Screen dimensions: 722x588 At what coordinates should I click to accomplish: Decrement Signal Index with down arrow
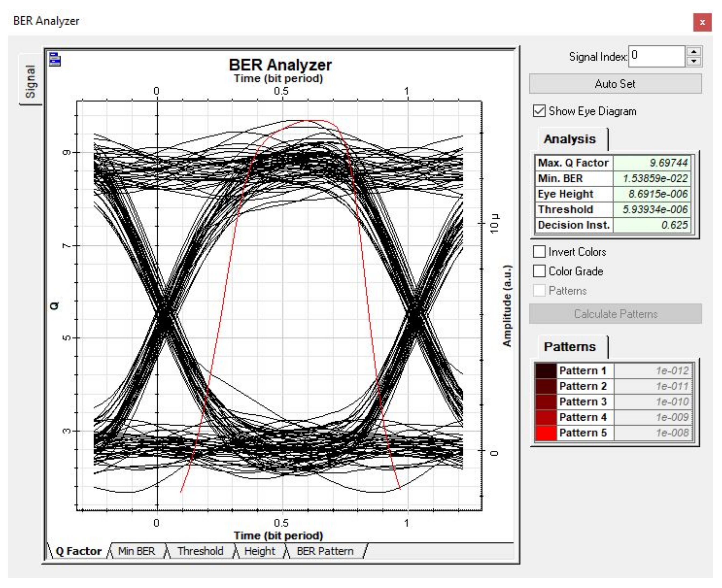[x=694, y=61]
